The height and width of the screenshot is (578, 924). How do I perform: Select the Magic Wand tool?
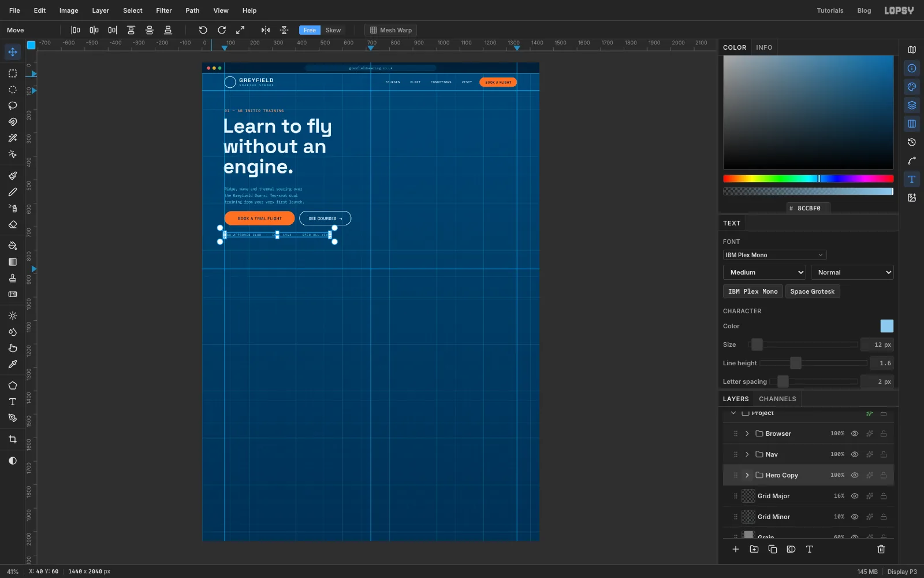point(13,138)
